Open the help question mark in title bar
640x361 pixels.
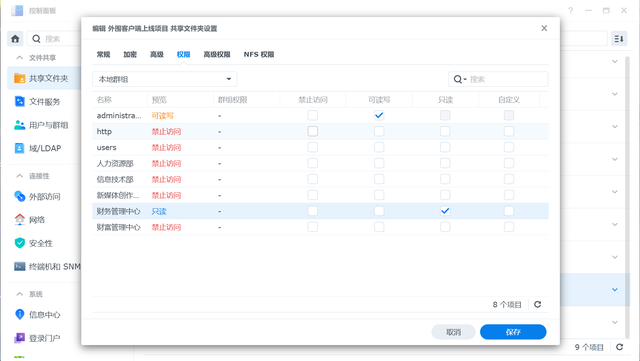[571, 10]
